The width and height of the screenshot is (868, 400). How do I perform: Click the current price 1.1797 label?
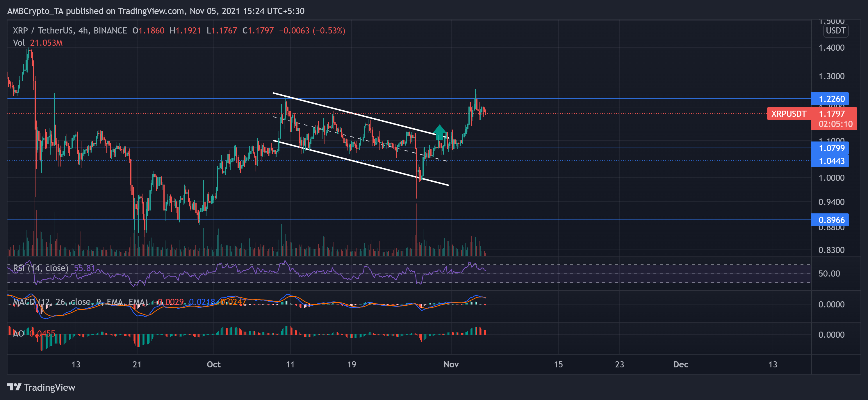click(x=832, y=114)
